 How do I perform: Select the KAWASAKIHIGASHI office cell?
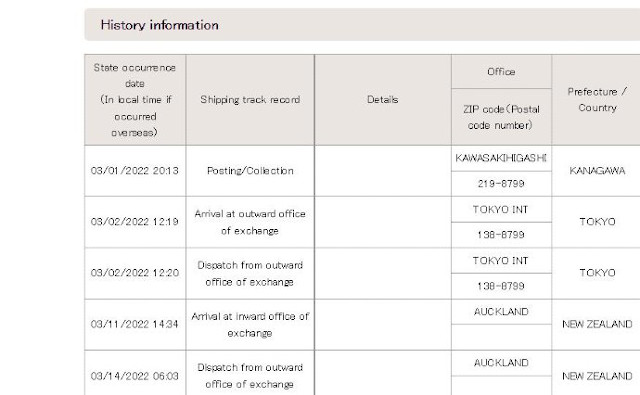click(x=501, y=158)
